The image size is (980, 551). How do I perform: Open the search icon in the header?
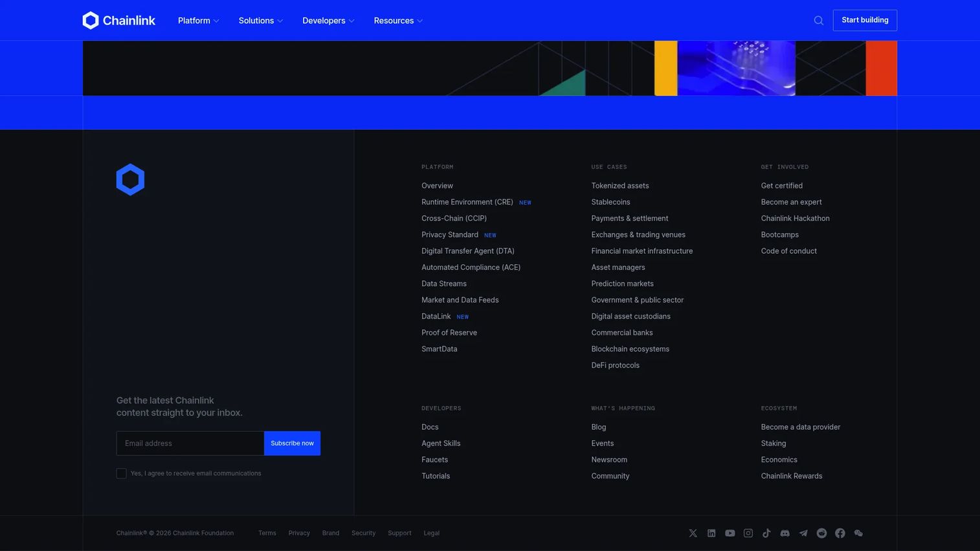pos(819,21)
